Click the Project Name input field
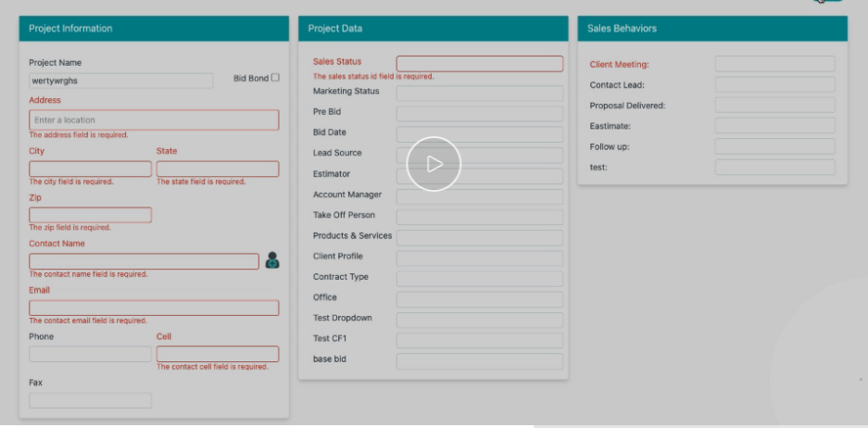This screenshot has width=868, height=428. pyautogui.click(x=120, y=81)
